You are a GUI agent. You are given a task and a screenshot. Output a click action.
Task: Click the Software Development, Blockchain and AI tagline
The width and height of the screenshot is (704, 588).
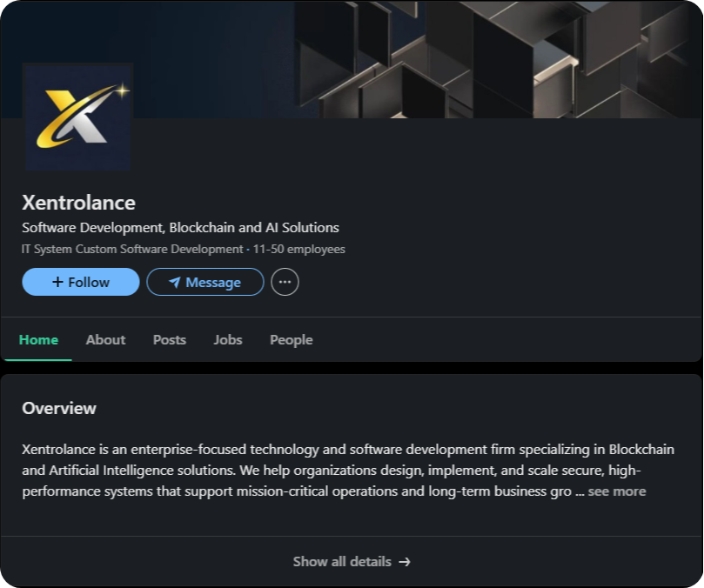pos(180,228)
